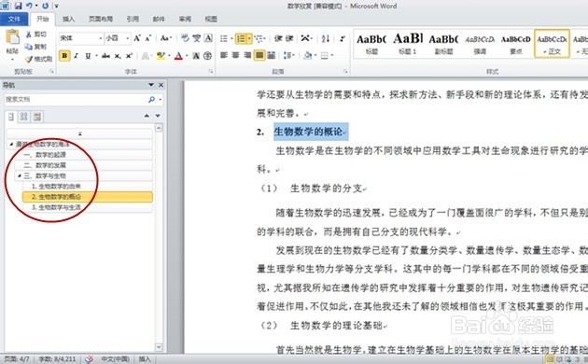Click the Multilevel List icon
This screenshot has width=588, height=364.
pyautogui.click(x=258, y=38)
